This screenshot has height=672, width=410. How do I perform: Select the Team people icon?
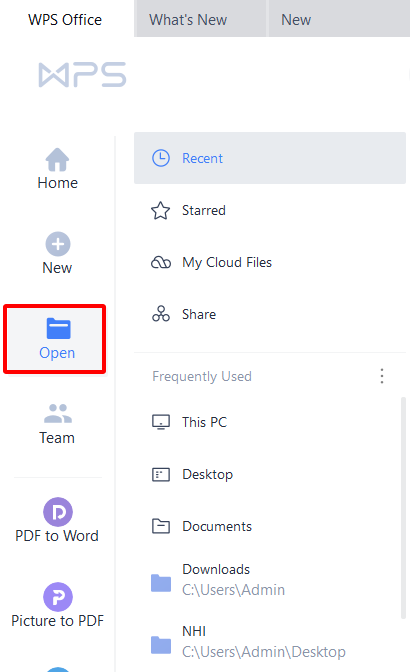(58, 413)
